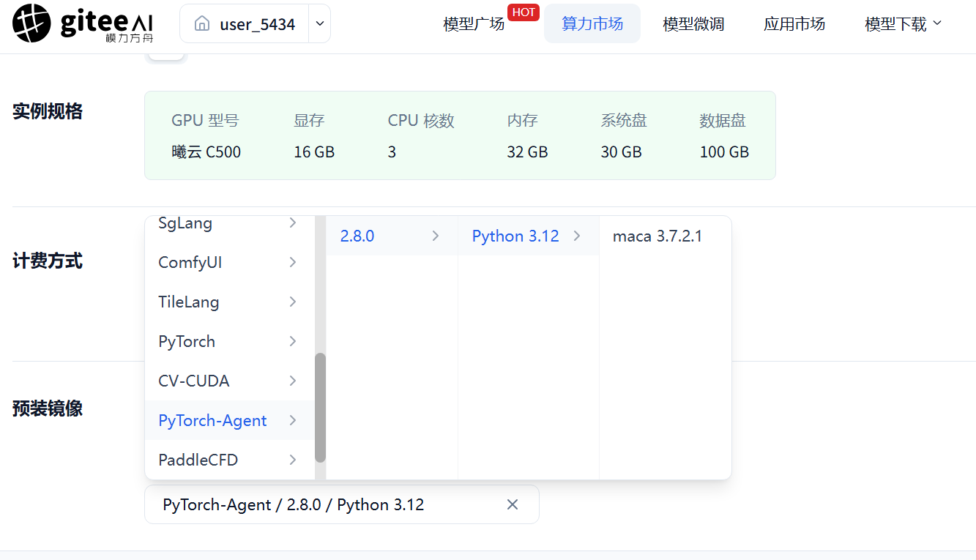976x560 pixels.
Task: Click the Gitee AI logo
Action: [83, 23]
